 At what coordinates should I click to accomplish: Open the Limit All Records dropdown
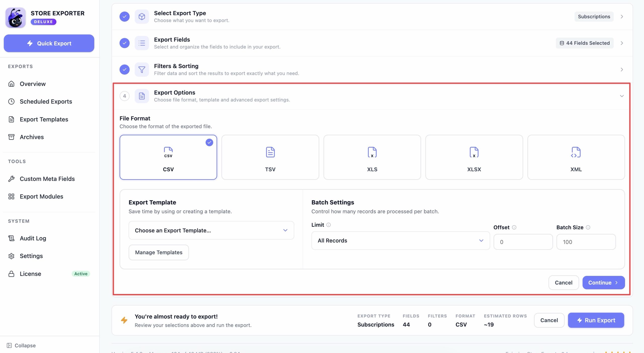pos(400,240)
